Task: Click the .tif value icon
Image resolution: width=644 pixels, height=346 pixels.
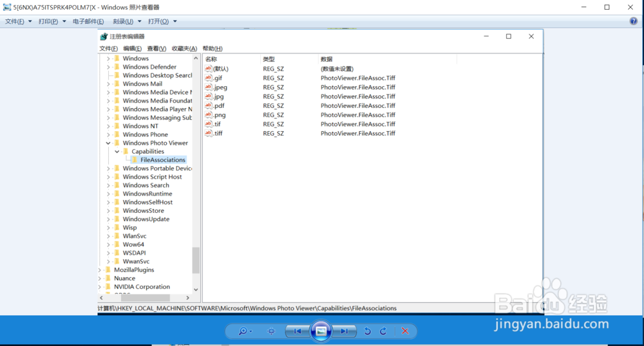Action: click(x=209, y=124)
